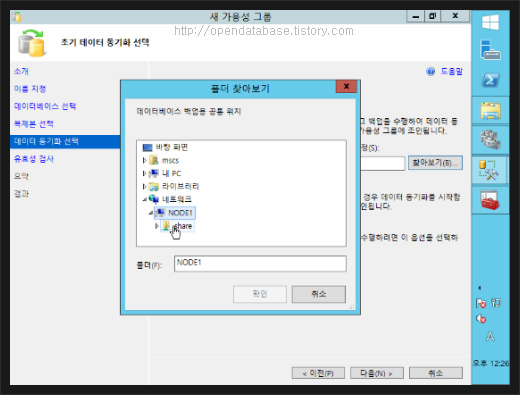Click the Libraries folder icon
Viewport: 520px width, 395px height.
point(154,186)
